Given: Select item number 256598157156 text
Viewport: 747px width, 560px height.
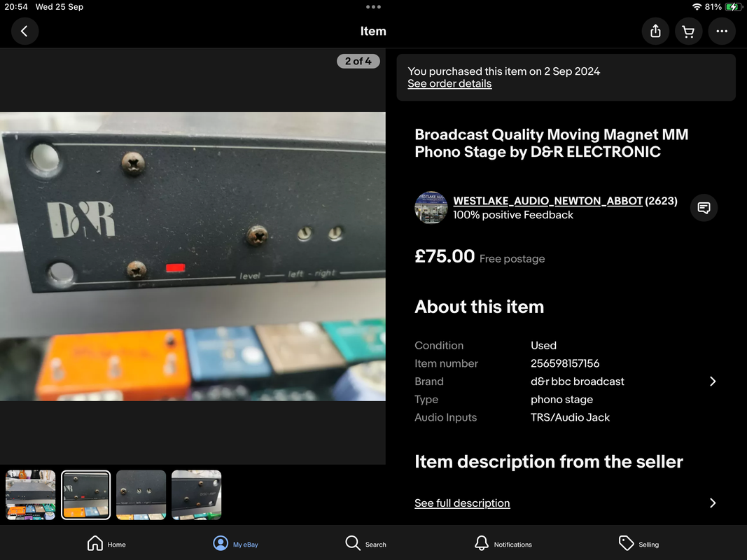Looking at the screenshot, I should 565,364.
